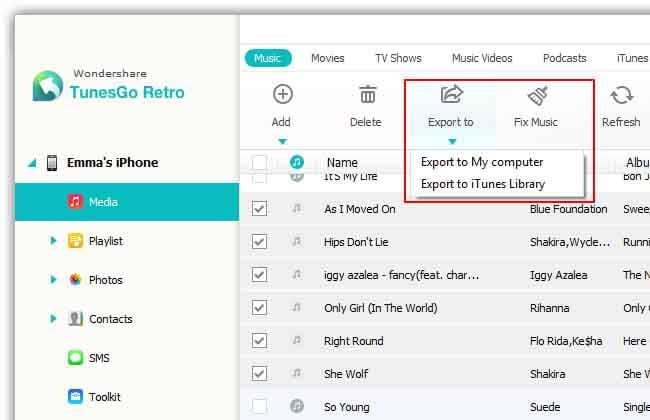Open Toolkit in the sidebar
This screenshot has height=420, width=650.
click(104, 397)
